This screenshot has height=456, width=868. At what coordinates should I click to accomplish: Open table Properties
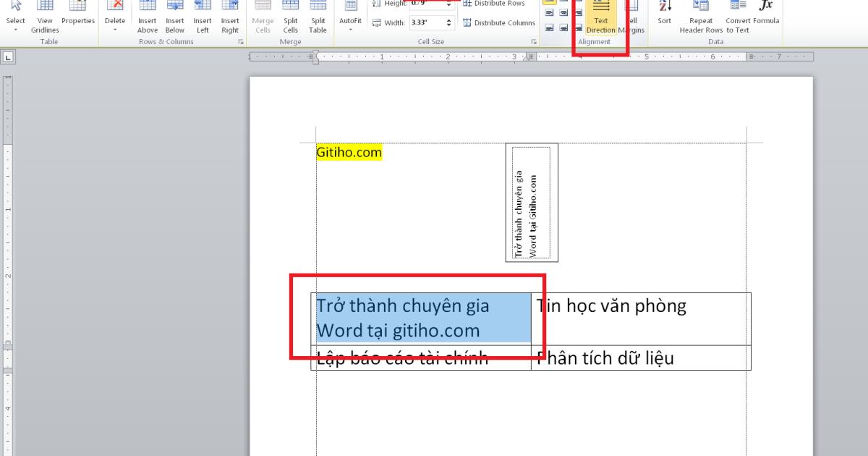click(x=78, y=14)
